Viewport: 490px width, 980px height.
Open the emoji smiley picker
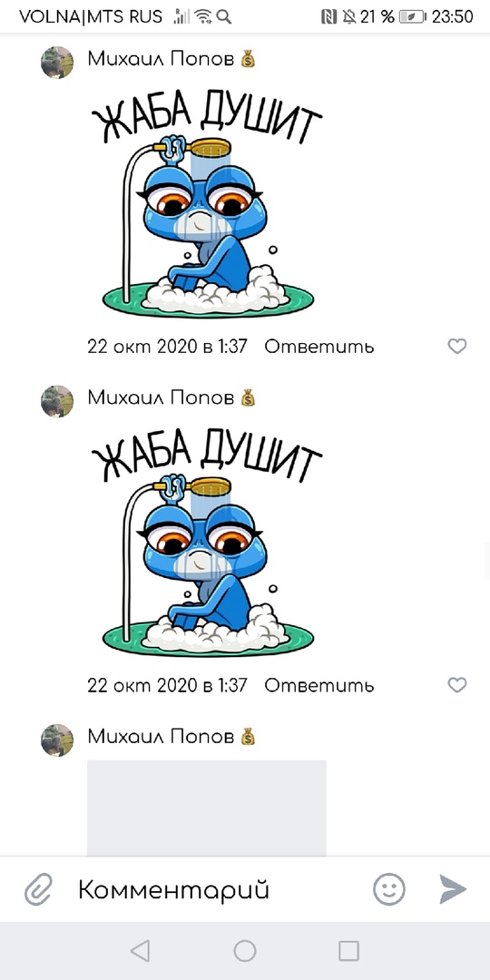pyautogui.click(x=388, y=888)
